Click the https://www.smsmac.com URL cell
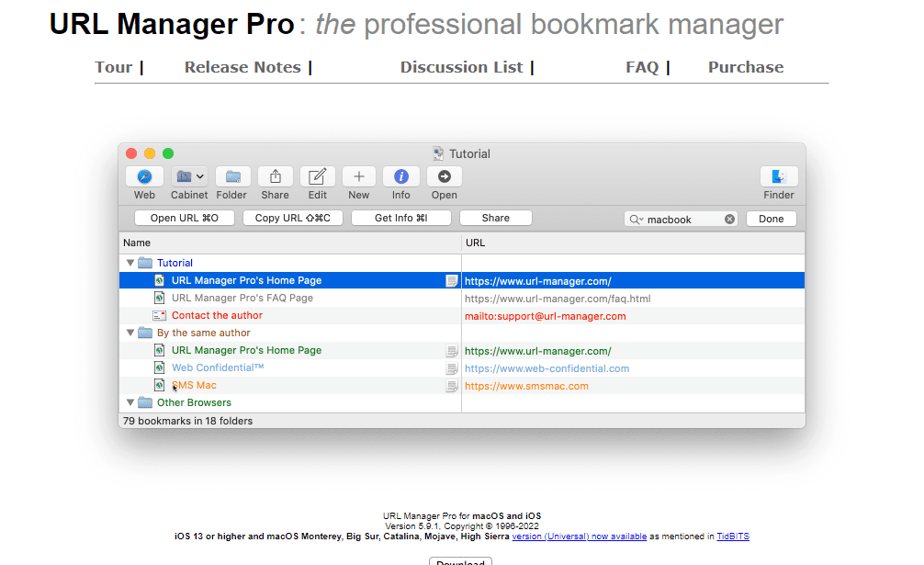The width and height of the screenshot is (924, 565). click(526, 387)
